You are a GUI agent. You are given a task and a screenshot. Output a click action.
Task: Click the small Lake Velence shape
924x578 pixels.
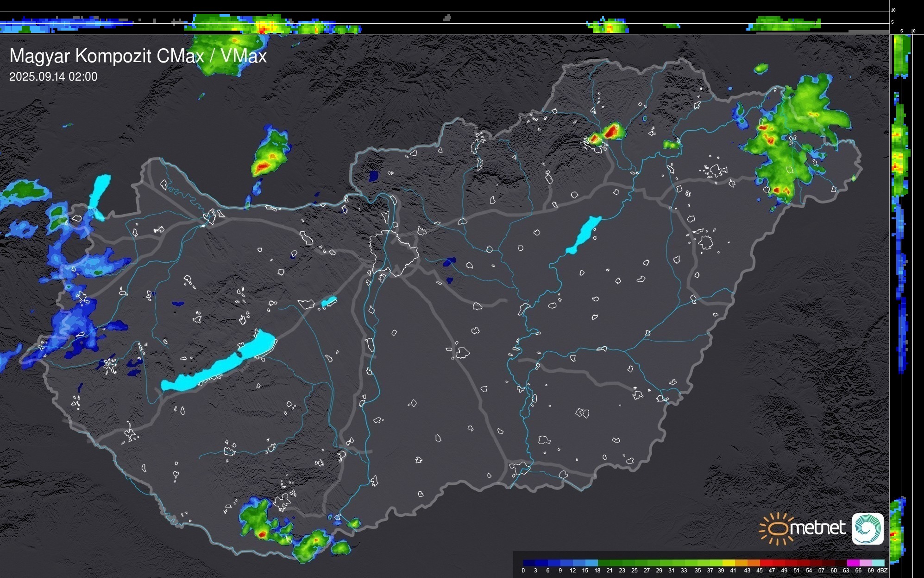pyautogui.click(x=329, y=302)
